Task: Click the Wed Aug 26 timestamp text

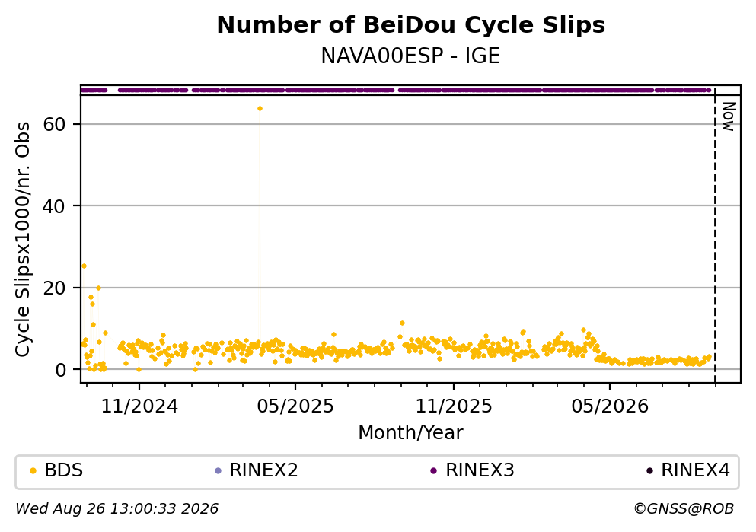Action: [117, 509]
